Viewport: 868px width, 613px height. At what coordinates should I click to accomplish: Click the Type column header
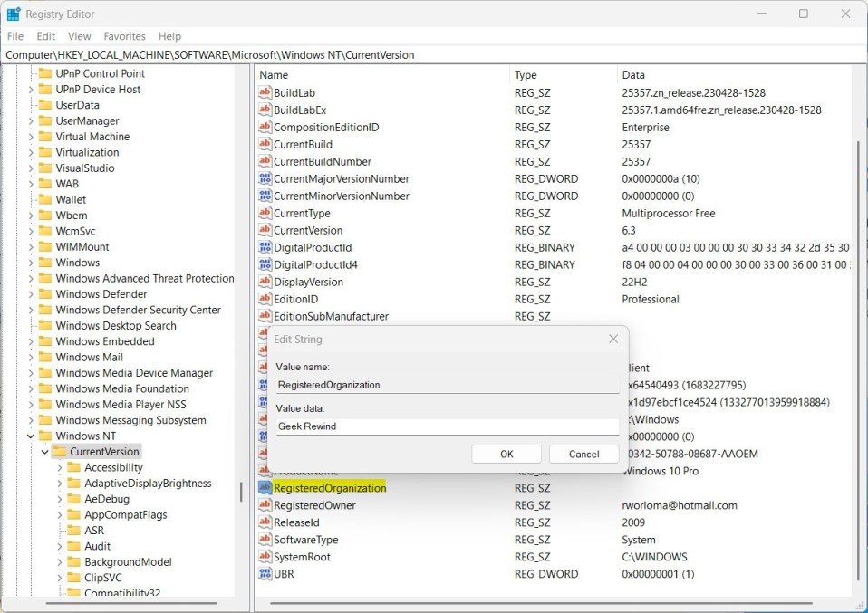click(x=526, y=75)
